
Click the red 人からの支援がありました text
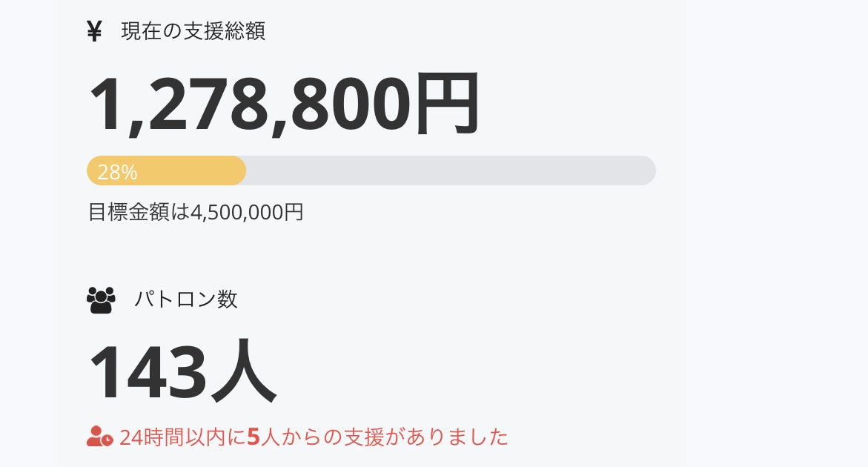pyautogui.click(x=384, y=437)
